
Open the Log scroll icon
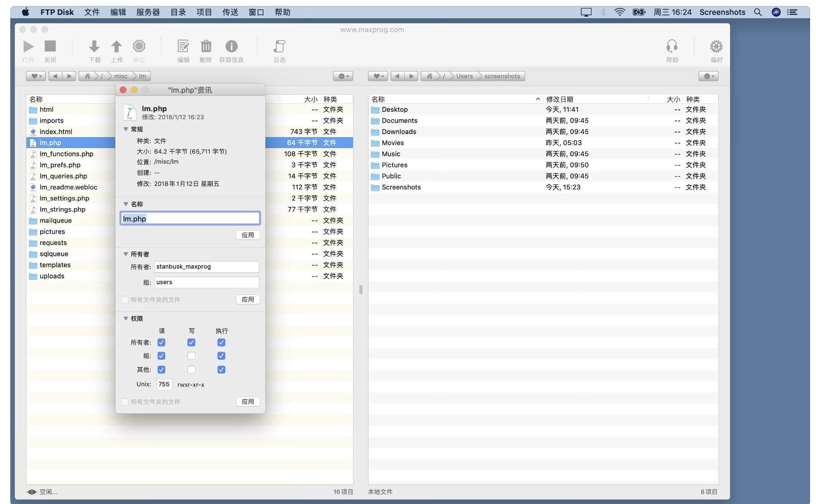tap(279, 46)
